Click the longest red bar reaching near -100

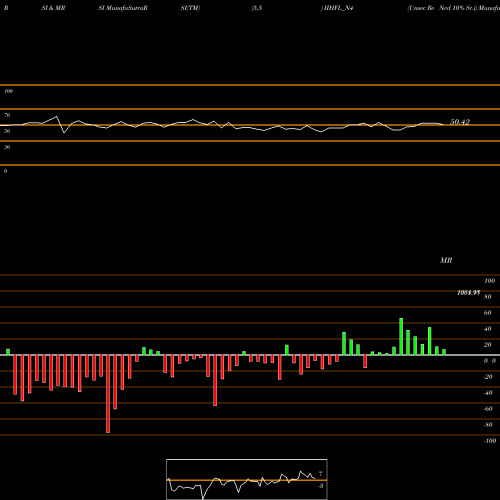[x=108, y=394]
